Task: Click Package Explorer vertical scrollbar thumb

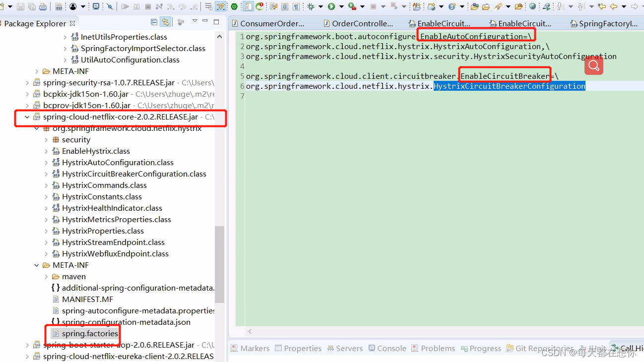Action: pos(219,264)
